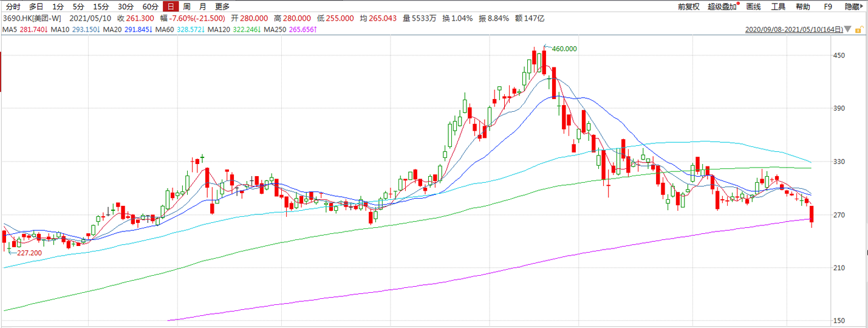Toggle the orange lock icon
Viewport: 868px width, 328px height.
coord(858,29)
